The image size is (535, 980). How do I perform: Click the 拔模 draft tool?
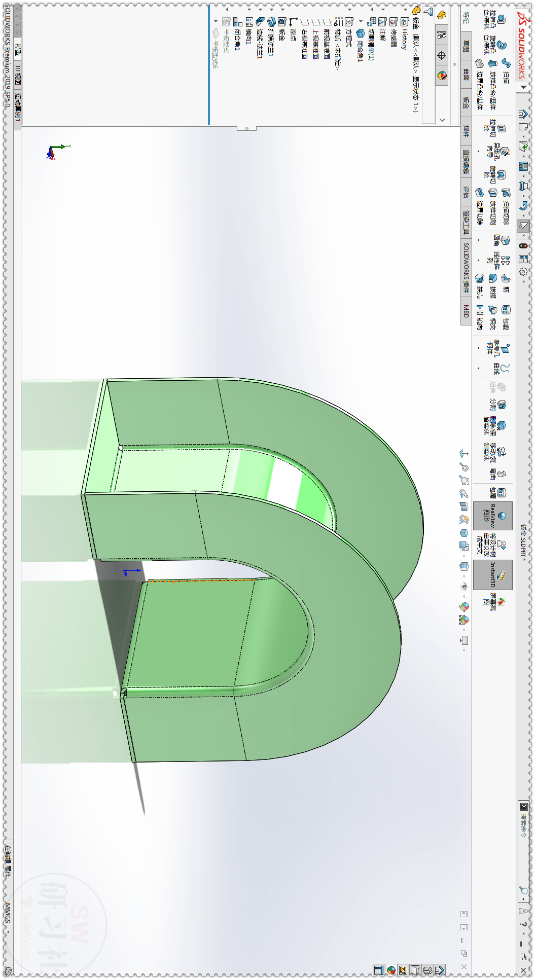tap(492, 286)
